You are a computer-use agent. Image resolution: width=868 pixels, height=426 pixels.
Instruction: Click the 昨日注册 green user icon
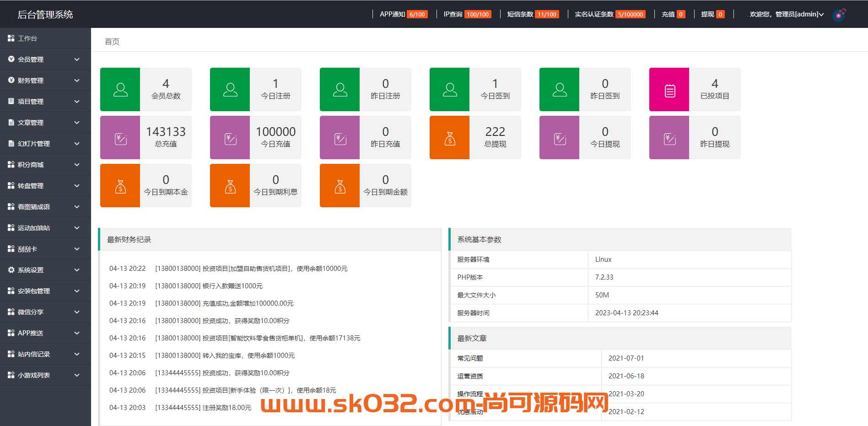(x=340, y=90)
